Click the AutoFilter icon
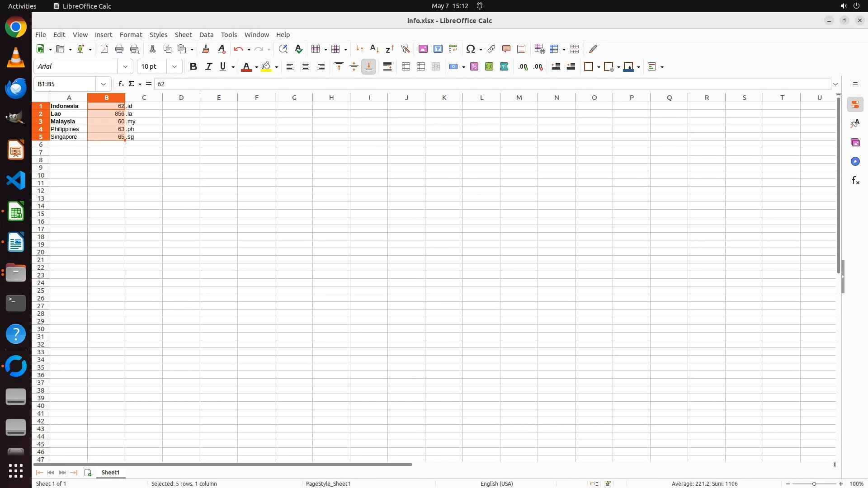The image size is (868, 488). pyautogui.click(x=405, y=49)
